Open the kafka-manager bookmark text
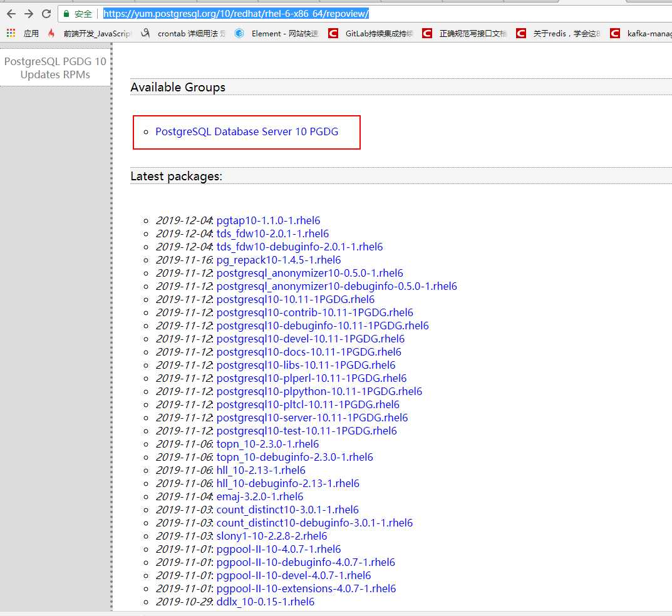 click(649, 33)
